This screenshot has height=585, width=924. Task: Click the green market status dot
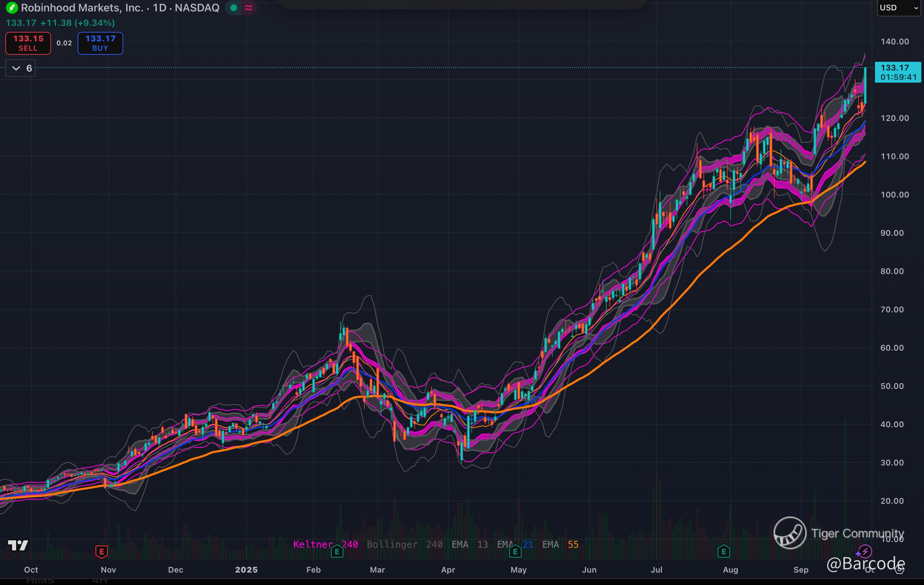[x=233, y=8]
